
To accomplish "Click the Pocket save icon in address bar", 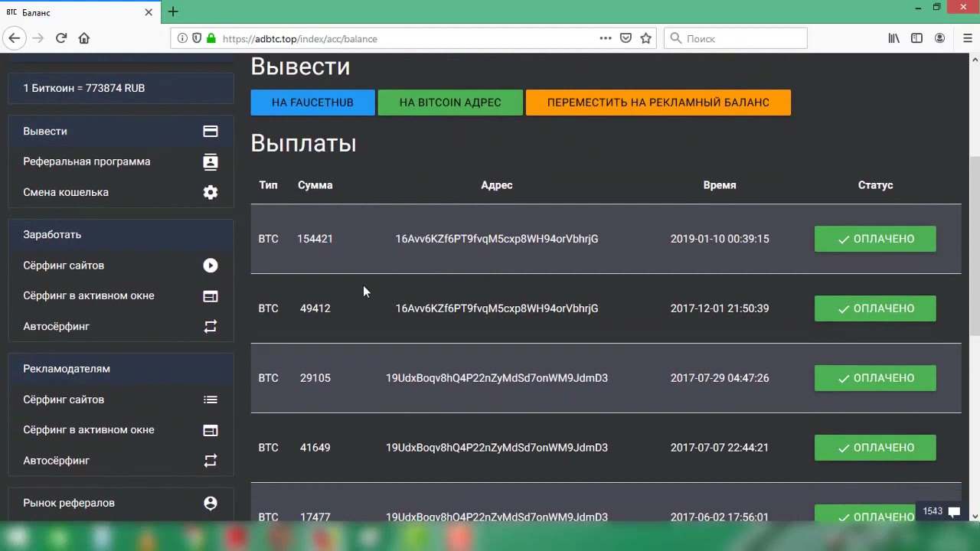I will tap(626, 38).
